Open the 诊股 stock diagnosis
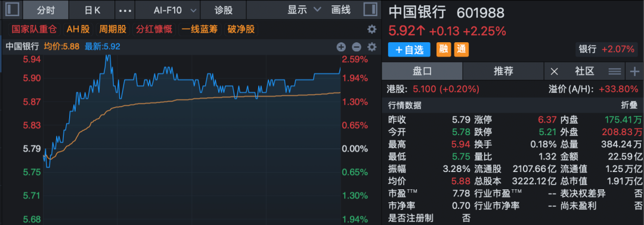The height and width of the screenshot is (225, 644). click(224, 10)
